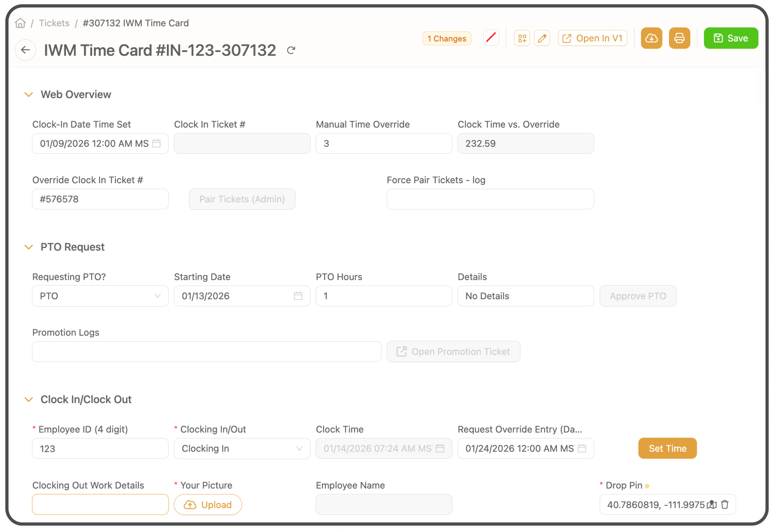
Task: Upload Your Picture
Action: [x=208, y=504]
